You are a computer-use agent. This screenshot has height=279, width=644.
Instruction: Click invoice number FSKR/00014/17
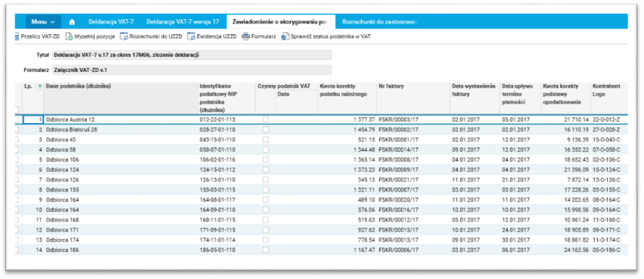398,149
